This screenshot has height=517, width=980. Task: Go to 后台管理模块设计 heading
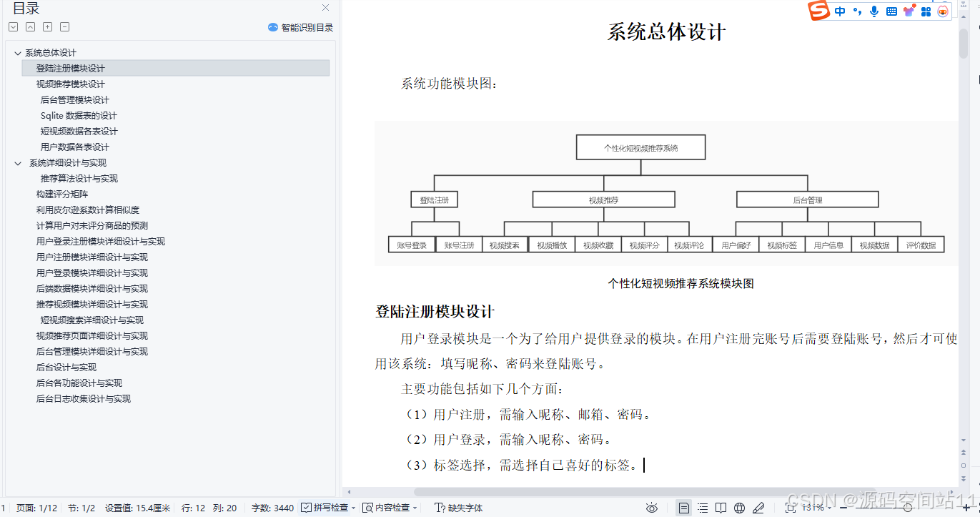[75, 100]
